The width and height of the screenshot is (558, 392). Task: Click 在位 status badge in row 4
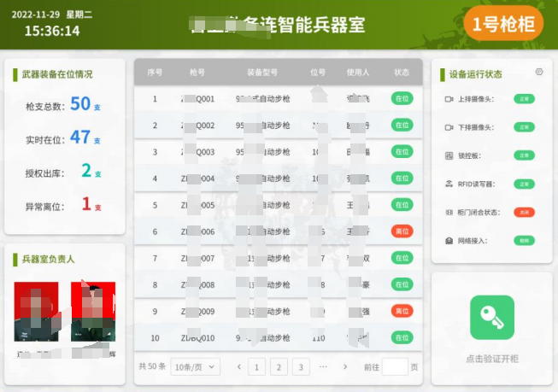point(402,178)
